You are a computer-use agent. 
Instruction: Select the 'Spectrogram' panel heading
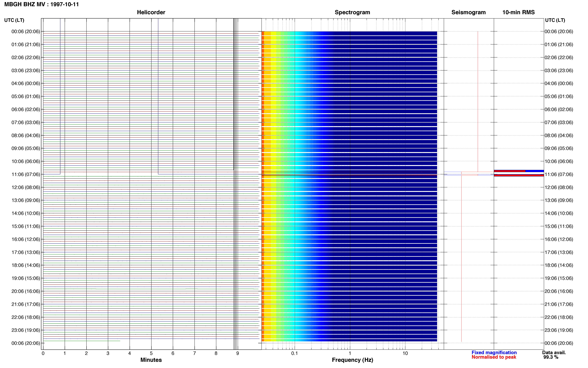[352, 12]
